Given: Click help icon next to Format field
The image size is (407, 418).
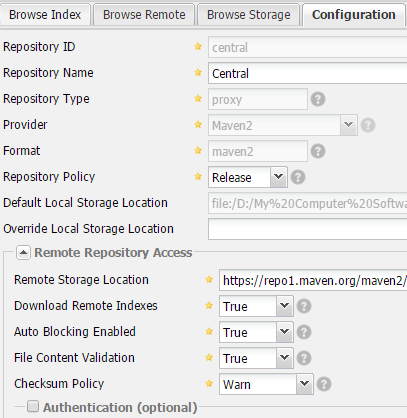Looking at the screenshot, I should 318,151.
